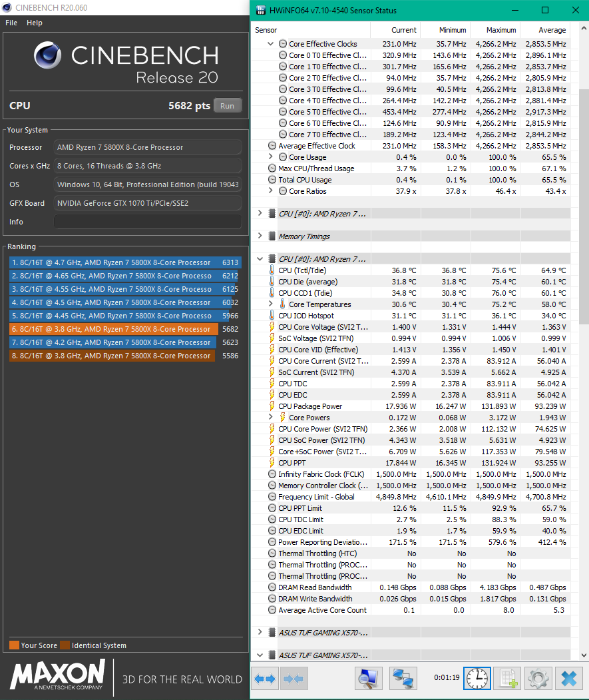Run the Cinebench CPU benchmark
The height and width of the screenshot is (700, 589).
227,106
